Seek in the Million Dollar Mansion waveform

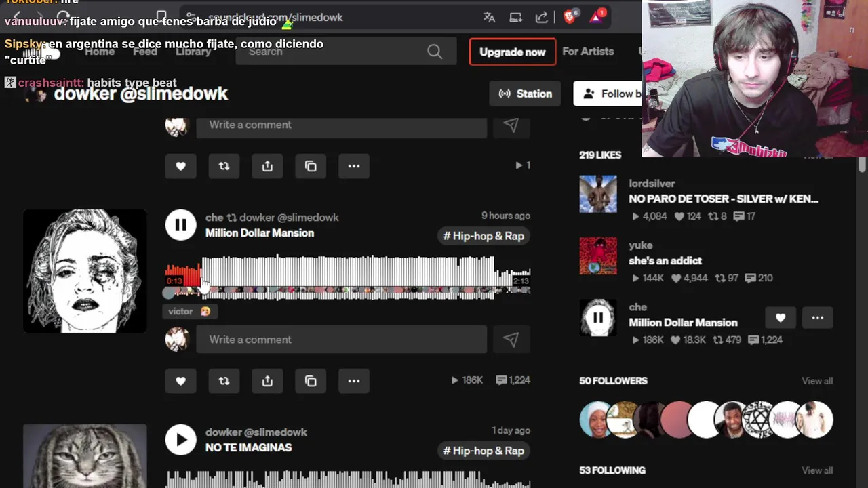pos(348,277)
